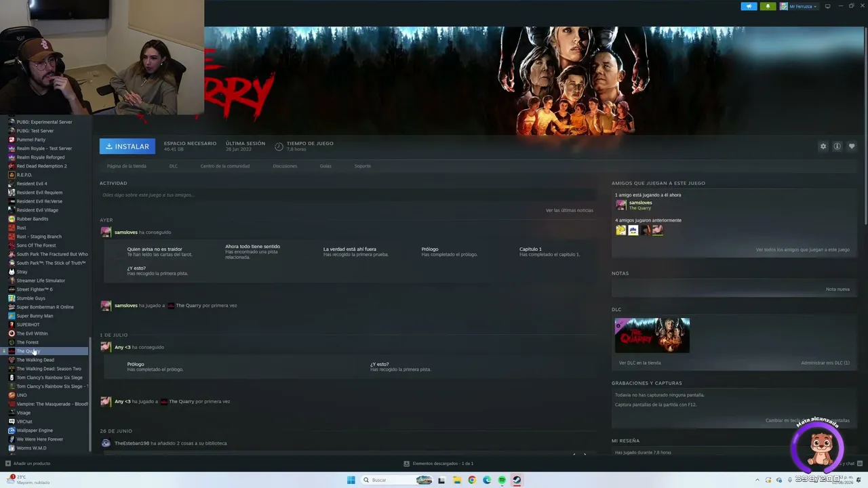Open samsloves profile in Ayer activity
868x488 pixels.
click(x=126, y=232)
